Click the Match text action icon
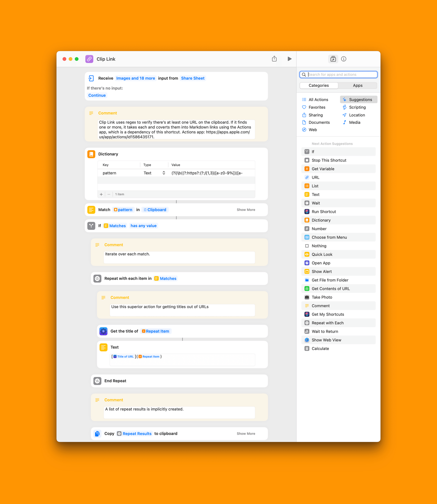This screenshot has width=437, height=504. point(91,210)
